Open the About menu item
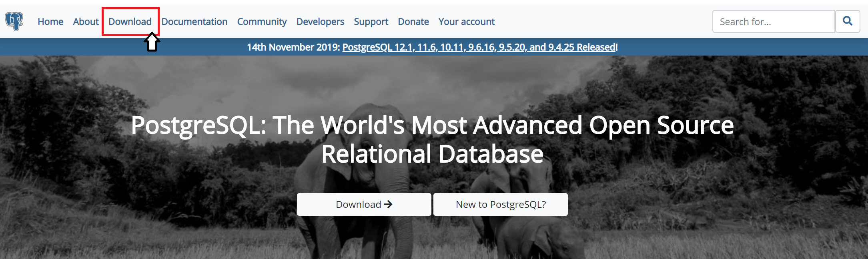Screen dimensions: 868x259 (86, 22)
